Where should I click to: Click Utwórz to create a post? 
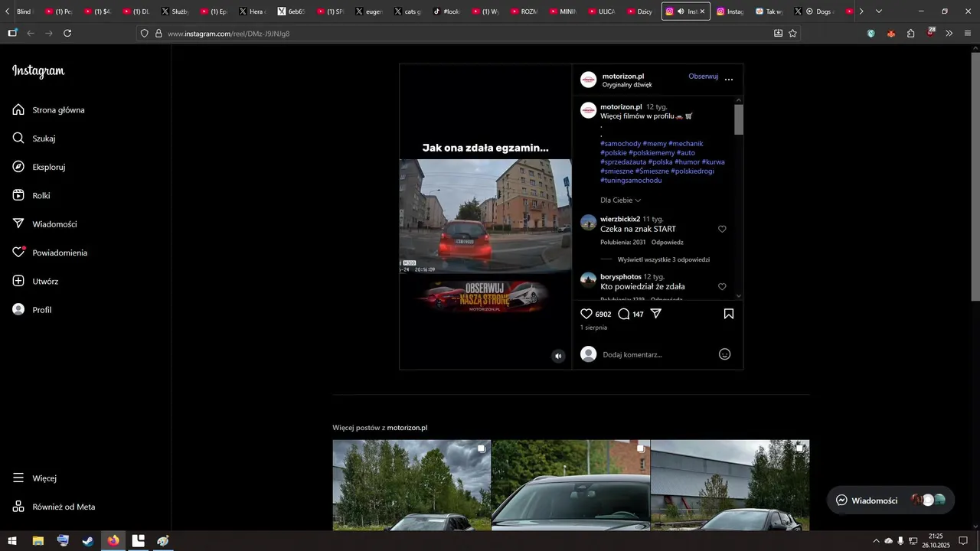click(x=36, y=282)
